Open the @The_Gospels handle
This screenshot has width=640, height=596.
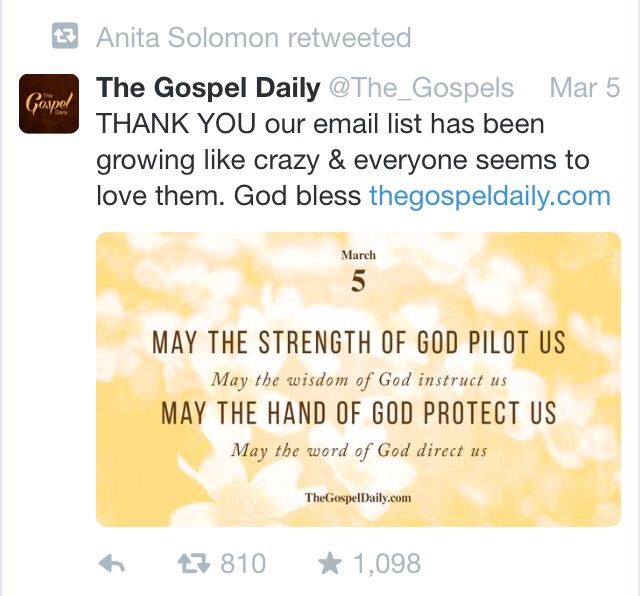(421, 88)
